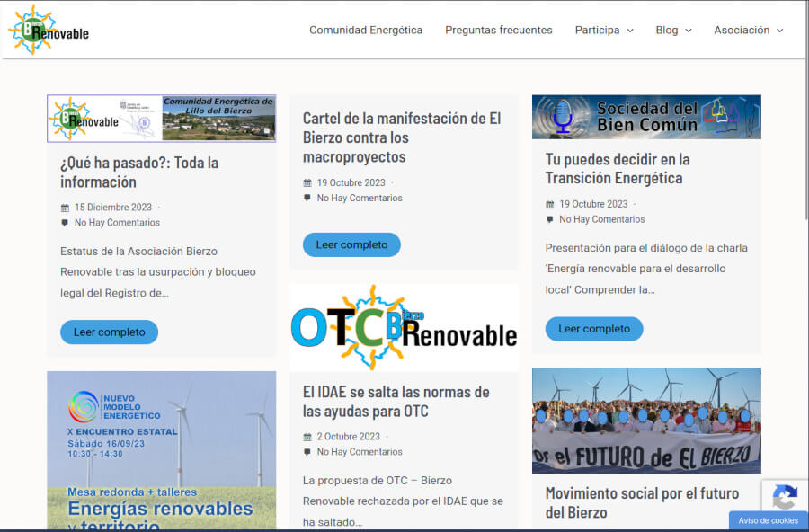Screen dimensions: 809x532
Task: Click calendar icon beside 15 Diciembre 2023
Action: (x=65, y=208)
